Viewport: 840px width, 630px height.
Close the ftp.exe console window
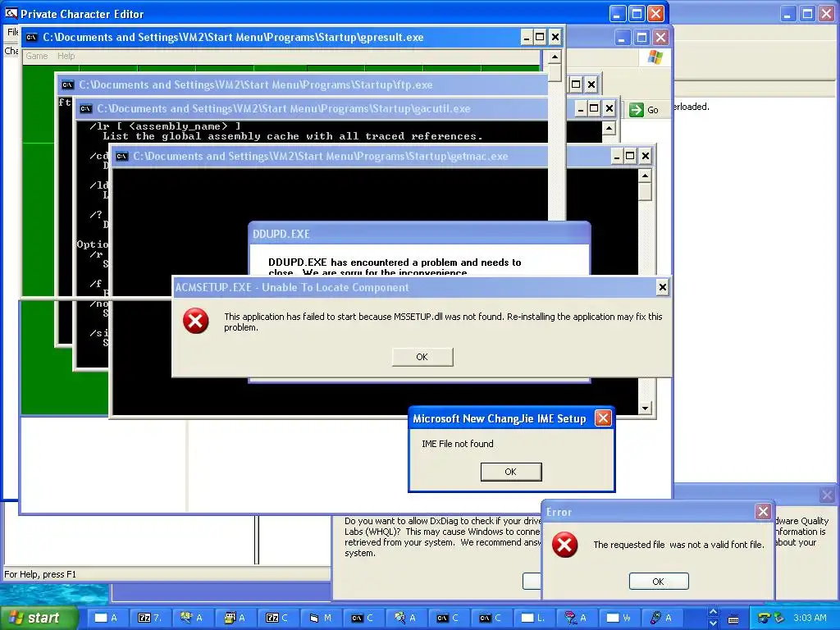point(591,84)
